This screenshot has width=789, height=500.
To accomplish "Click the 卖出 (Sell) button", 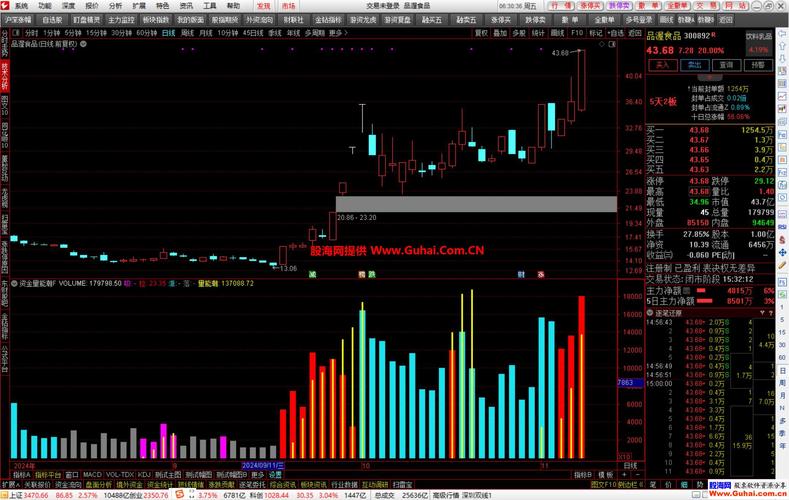I will 692,65.
